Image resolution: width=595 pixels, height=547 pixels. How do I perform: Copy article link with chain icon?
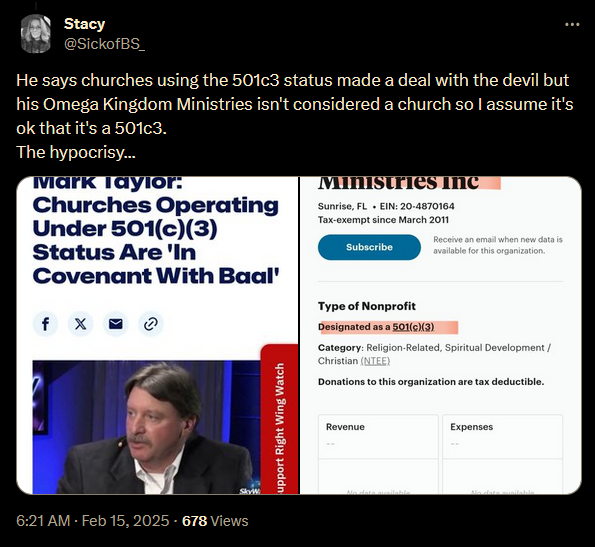click(x=151, y=324)
